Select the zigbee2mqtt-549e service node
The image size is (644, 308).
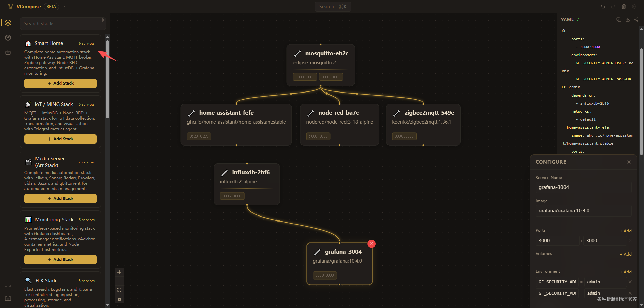423,125
